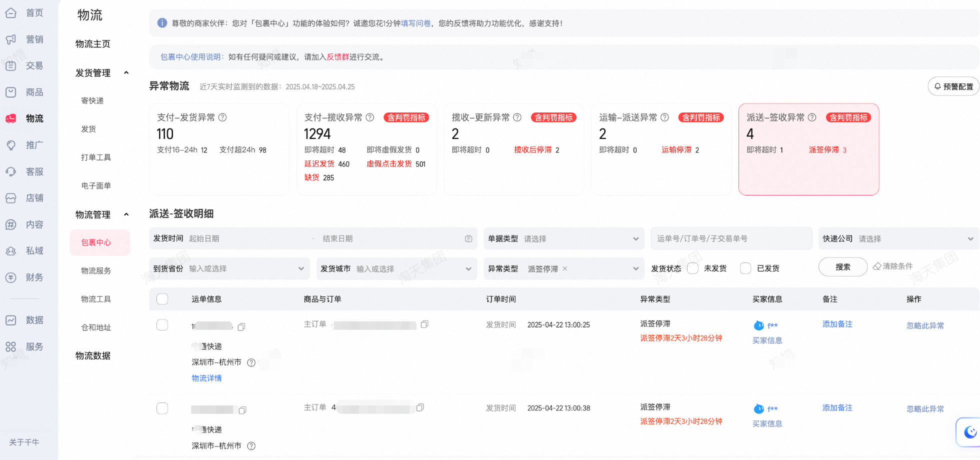Show help for 支付-揽收异常
980x460 pixels.
370,117
